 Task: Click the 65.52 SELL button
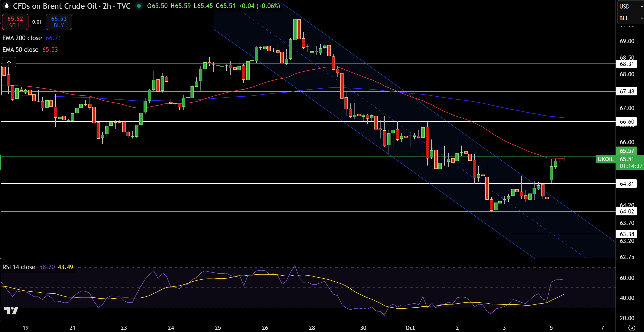(15, 22)
